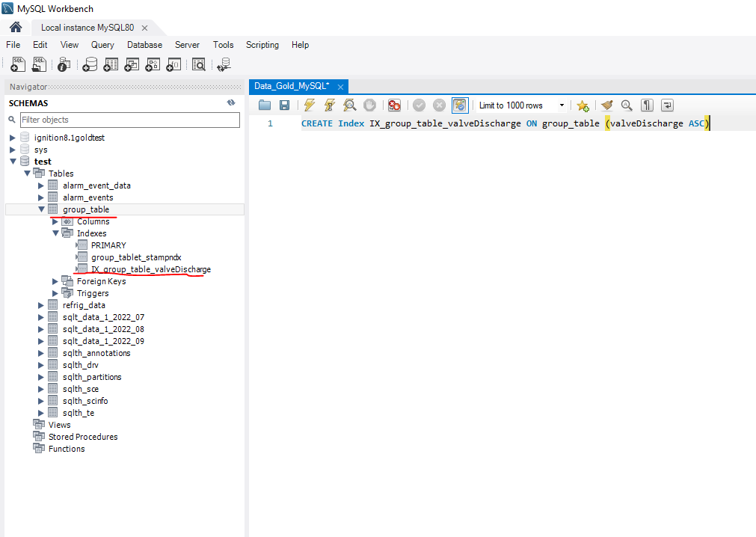Open an SQL script file icon
This screenshot has width=756, height=537.
(39, 64)
